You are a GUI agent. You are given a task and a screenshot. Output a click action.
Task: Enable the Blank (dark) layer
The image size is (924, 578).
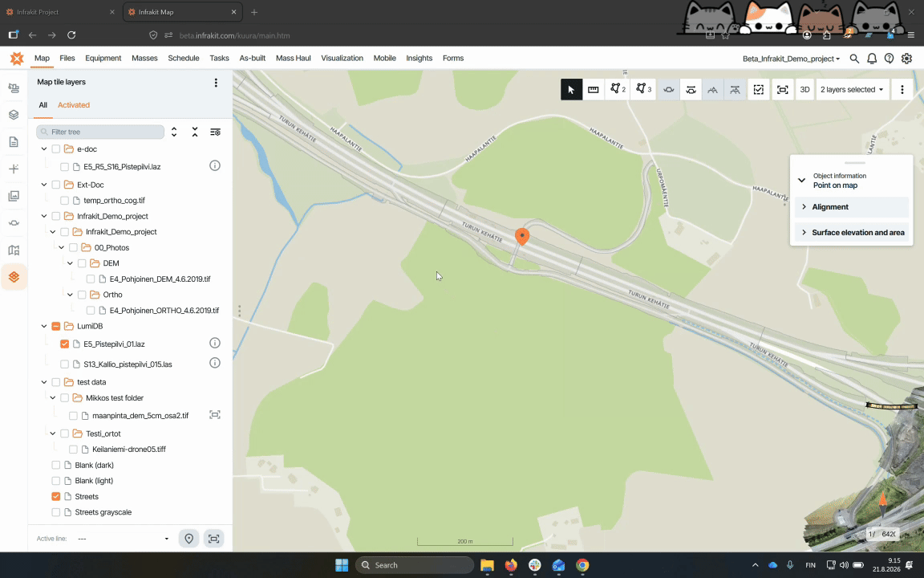click(56, 466)
